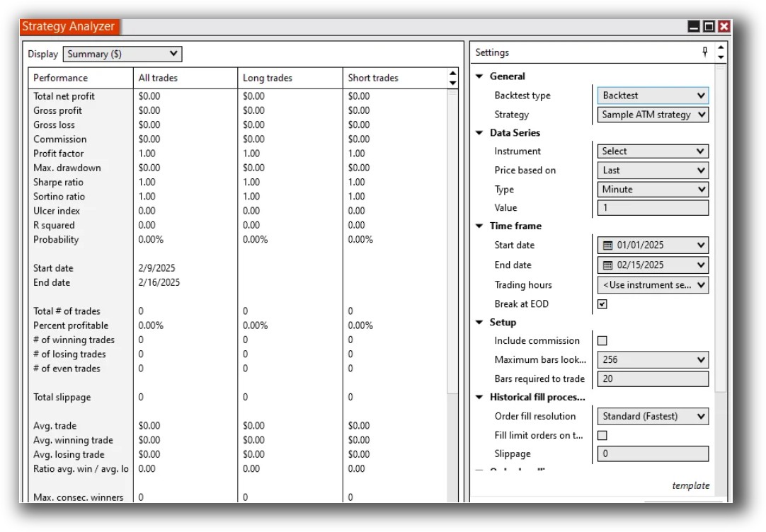Click the template link
Screen dimensions: 766x532
pyautogui.click(x=692, y=486)
